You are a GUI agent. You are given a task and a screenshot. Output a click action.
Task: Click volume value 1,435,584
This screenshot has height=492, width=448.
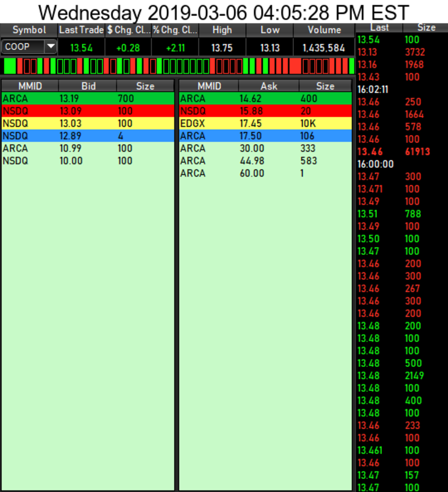click(324, 48)
